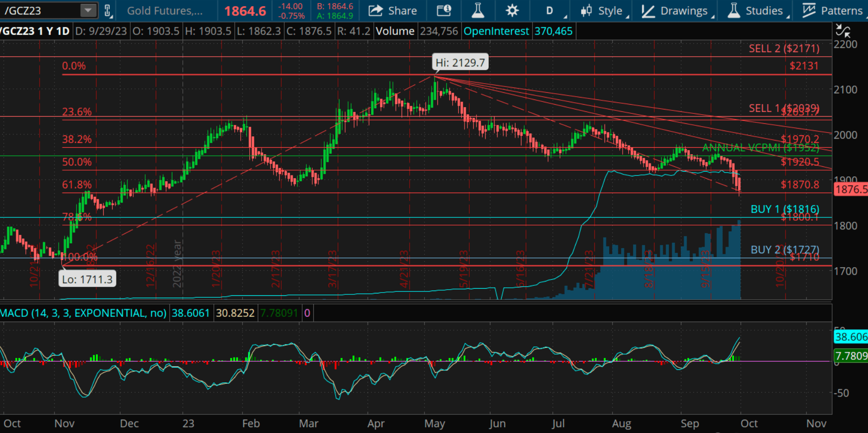The width and height of the screenshot is (868, 433).
Task: Click the green 7.7809 histogram value marker
Action: (x=851, y=356)
